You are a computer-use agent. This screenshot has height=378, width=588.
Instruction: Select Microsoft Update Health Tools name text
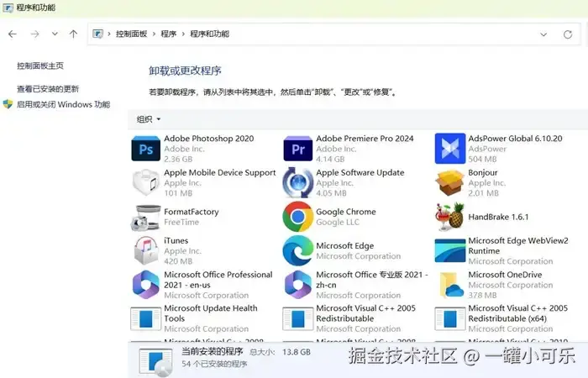click(211, 313)
